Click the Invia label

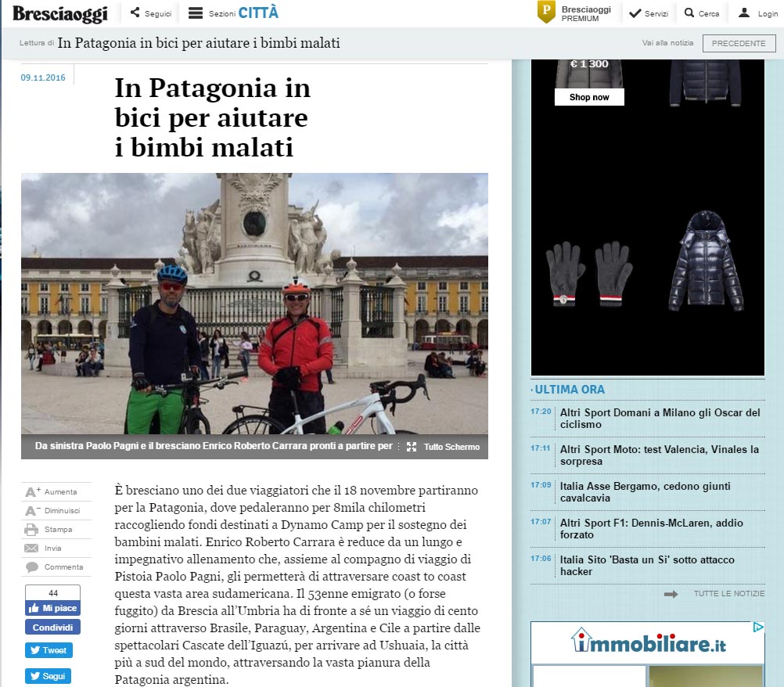tap(53, 549)
